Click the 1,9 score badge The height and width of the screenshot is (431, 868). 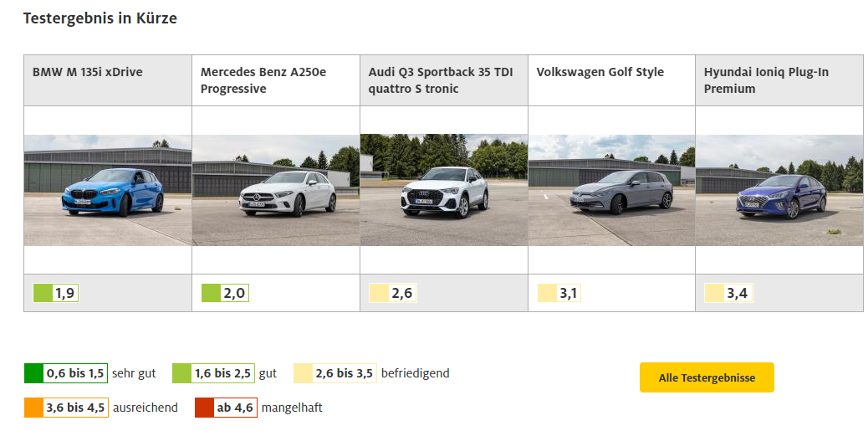point(56,293)
